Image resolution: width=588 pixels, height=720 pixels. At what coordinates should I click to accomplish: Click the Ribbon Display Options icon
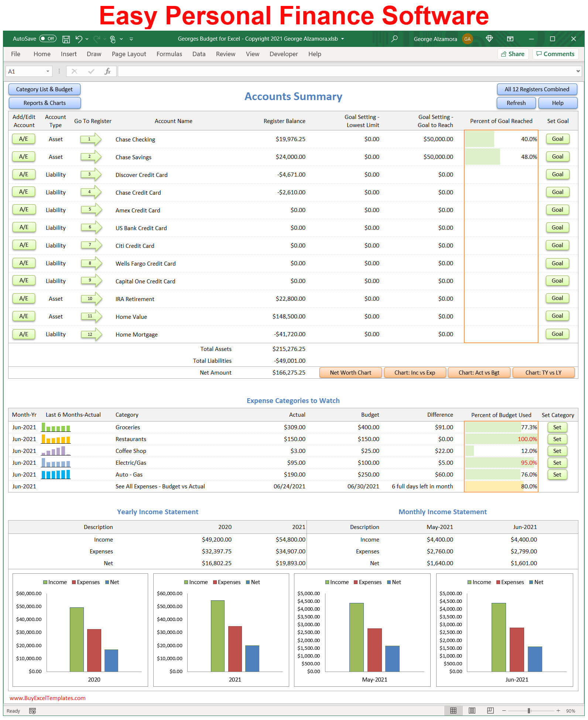tap(510, 39)
